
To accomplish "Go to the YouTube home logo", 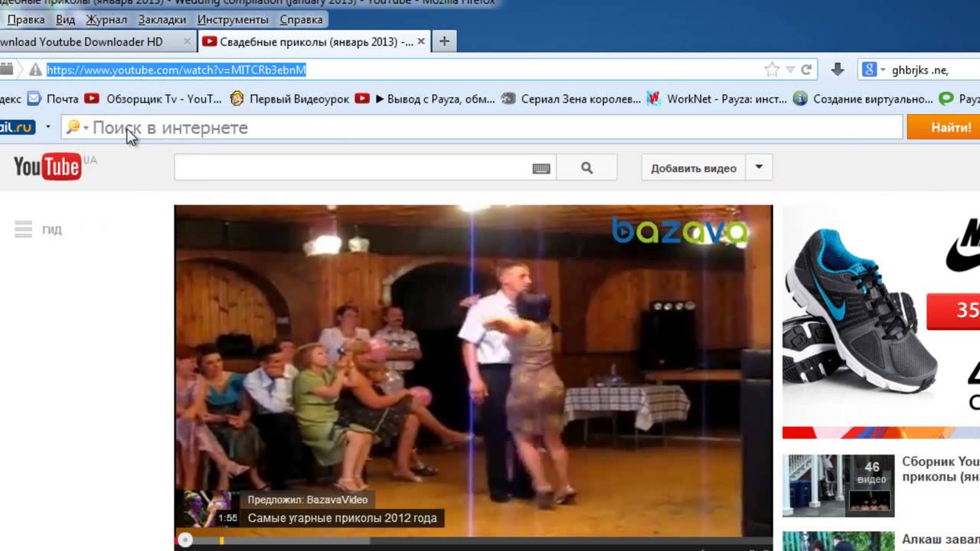I will (x=47, y=166).
